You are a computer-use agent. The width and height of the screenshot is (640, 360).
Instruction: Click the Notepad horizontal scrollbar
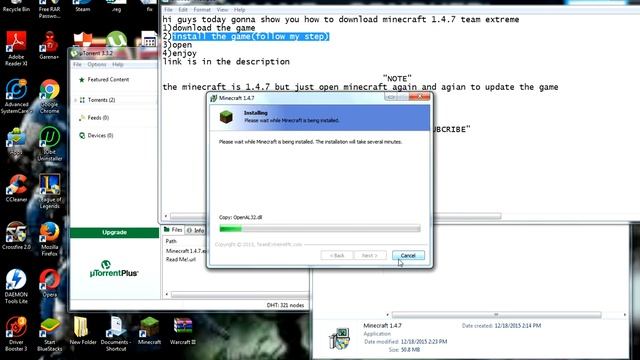[336, 216]
